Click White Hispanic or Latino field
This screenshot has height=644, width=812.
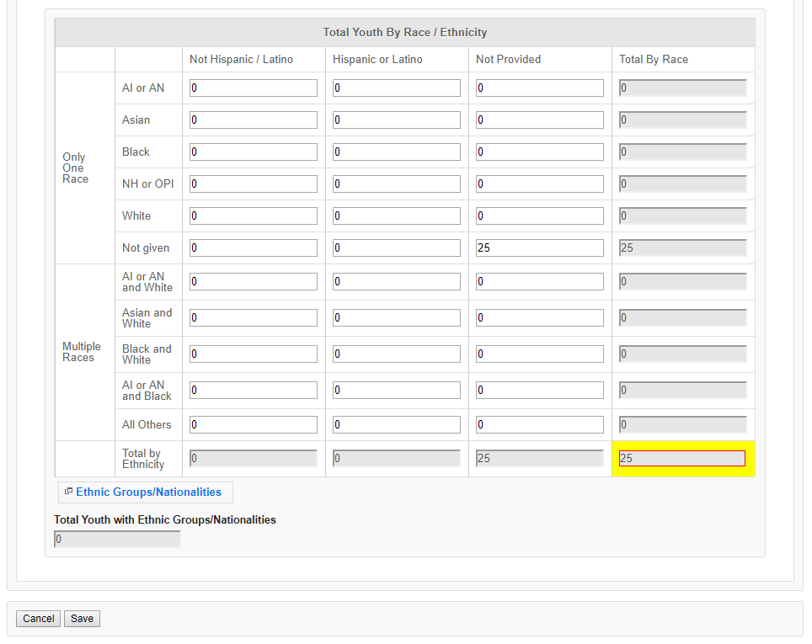396,216
